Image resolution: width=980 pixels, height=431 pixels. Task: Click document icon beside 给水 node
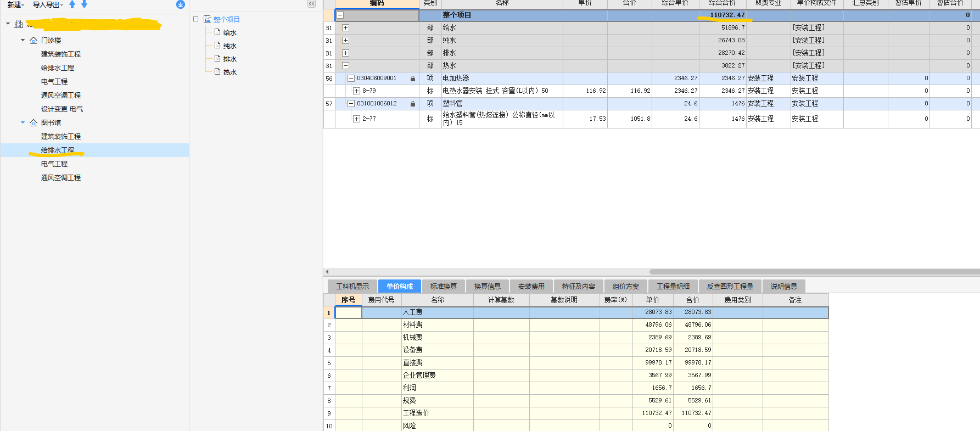coord(217,32)
